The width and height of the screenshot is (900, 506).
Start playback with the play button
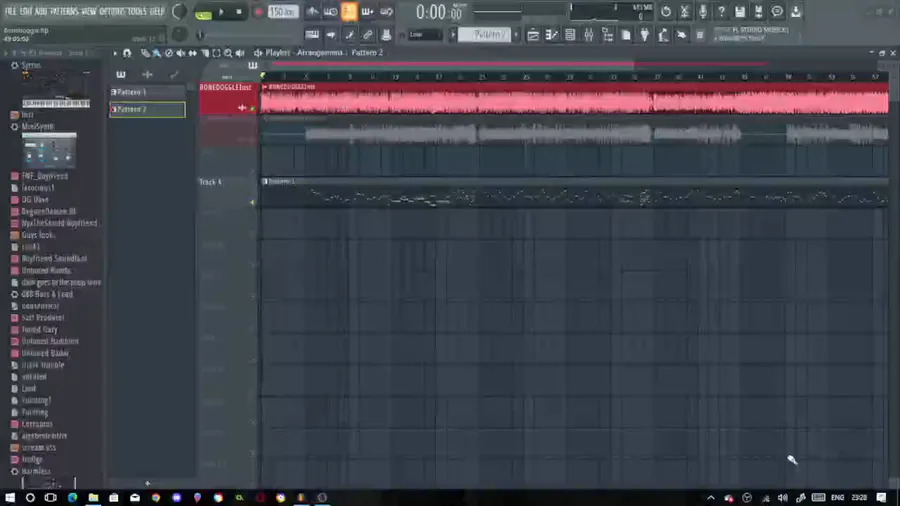pos(221,11)
